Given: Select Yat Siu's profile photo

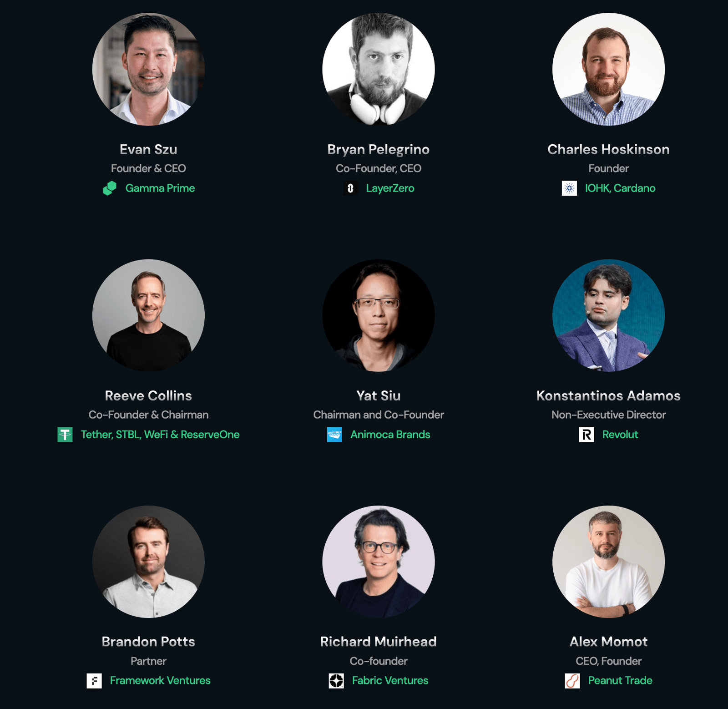Looking at the screenshot, I should 379,315.
